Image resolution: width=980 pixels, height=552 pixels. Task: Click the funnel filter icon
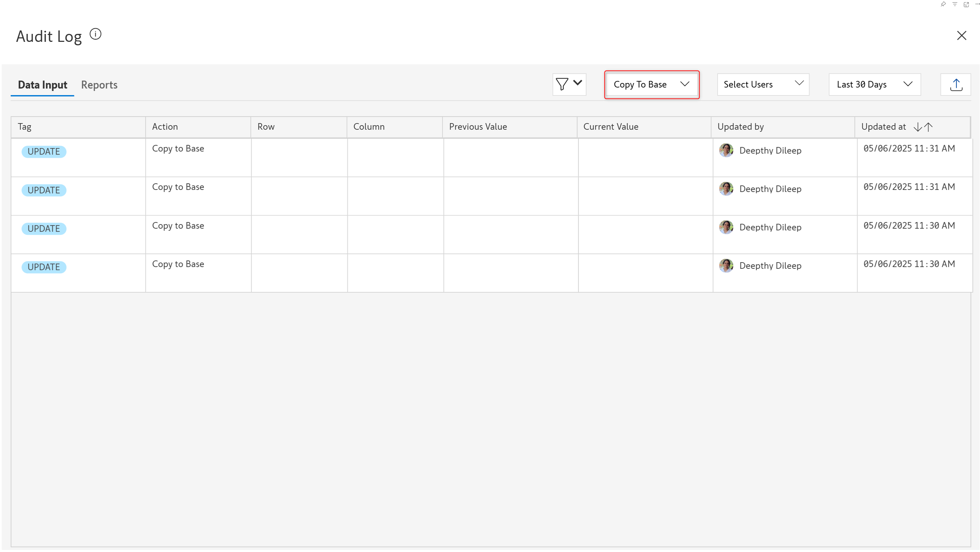[562, 84]
